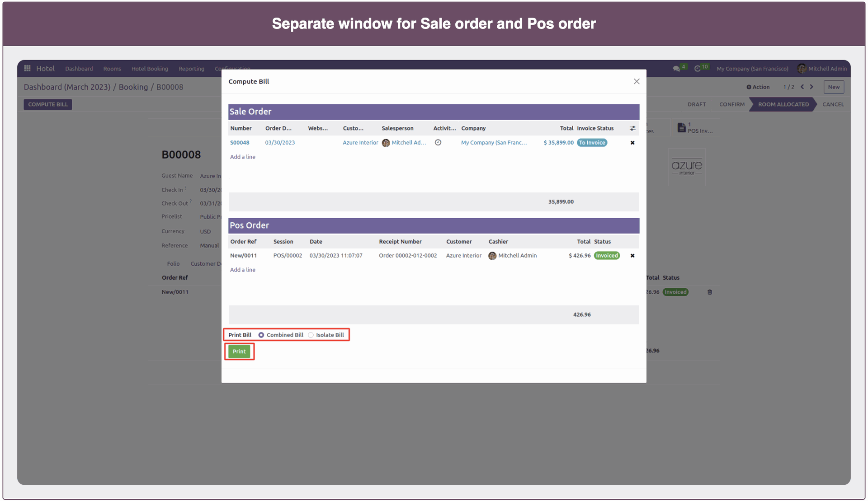Click order date 03/30/2023 in Sale Order

tap(280, 143)
